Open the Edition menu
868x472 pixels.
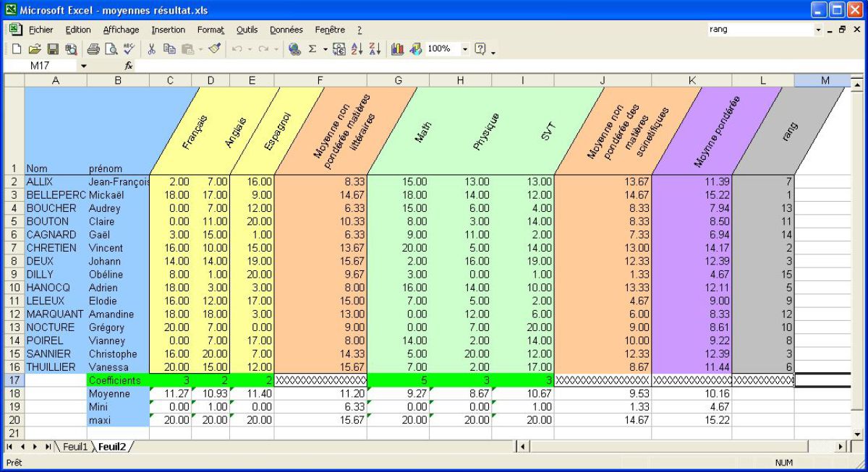[x=78, y=30]
